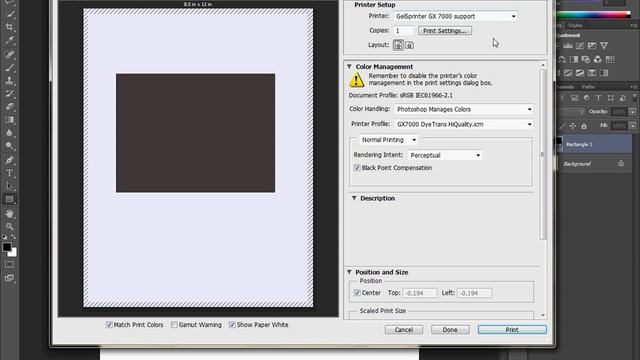This screenshot has width=640, height=360.
Task: Click the Done button
Action: [x=450, y=330]
